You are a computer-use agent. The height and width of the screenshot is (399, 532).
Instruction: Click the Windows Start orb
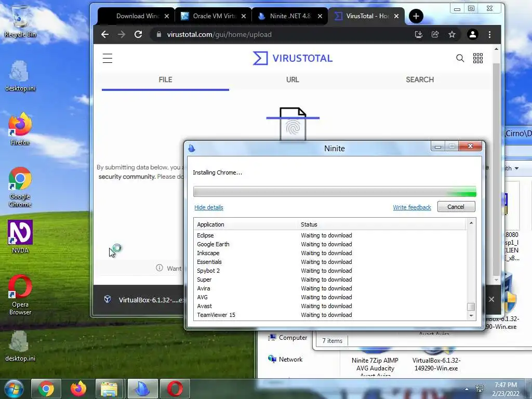click(x=14, y=389)
